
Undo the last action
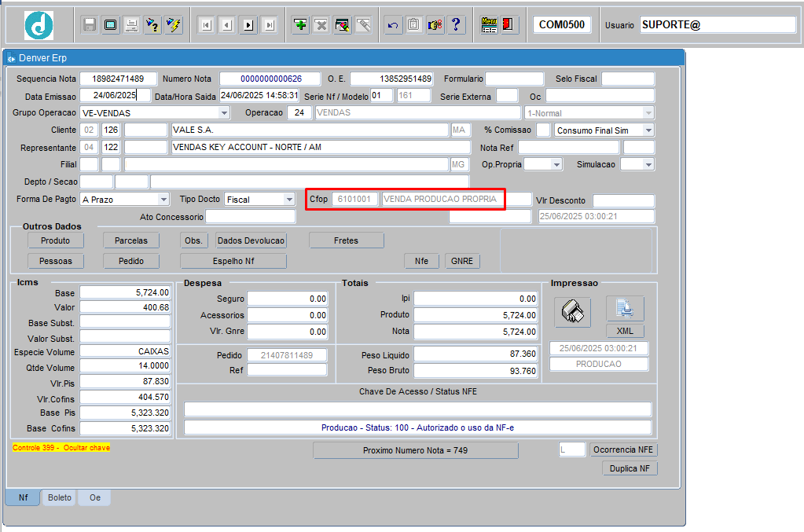point(392,24)
